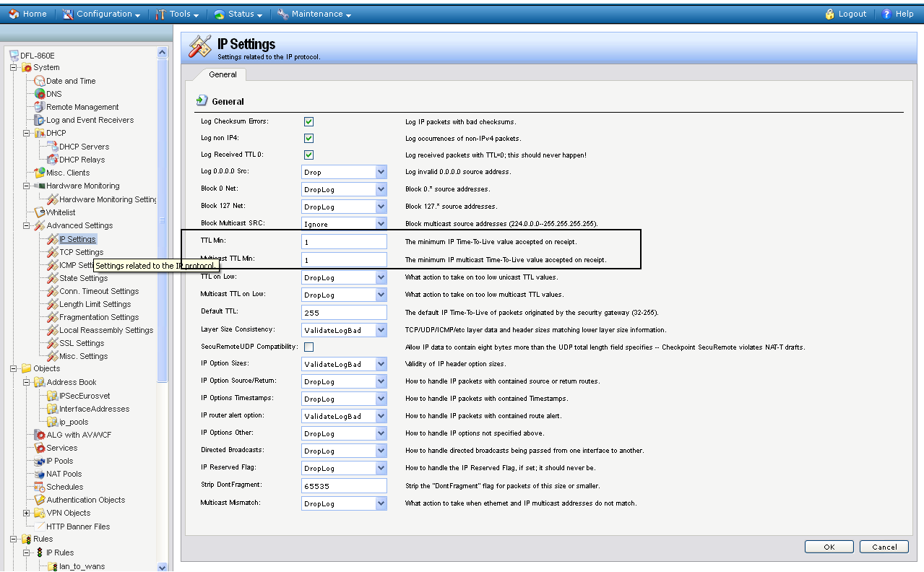
Task: Collapse the Advanced Settings tree node
Action: pos(27,225)
